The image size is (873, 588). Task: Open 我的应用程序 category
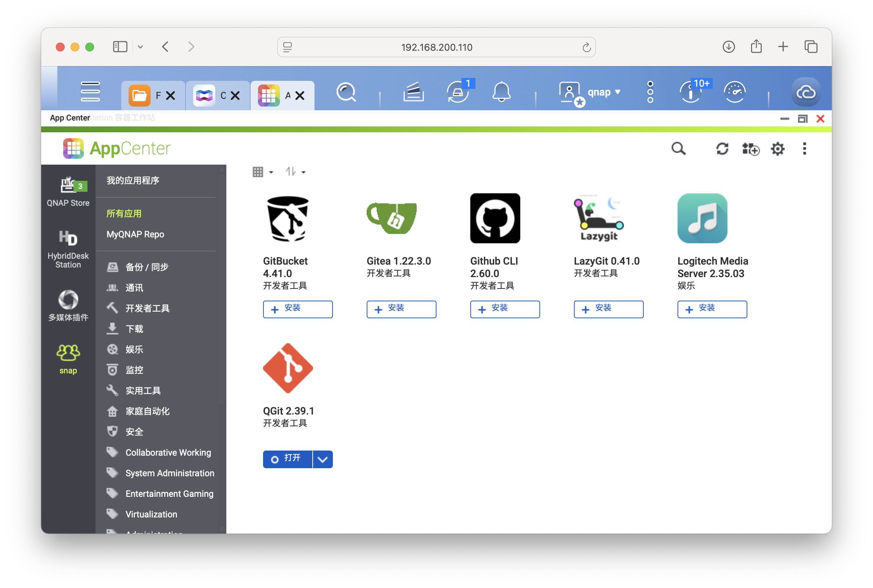click(x=133, y=181)
